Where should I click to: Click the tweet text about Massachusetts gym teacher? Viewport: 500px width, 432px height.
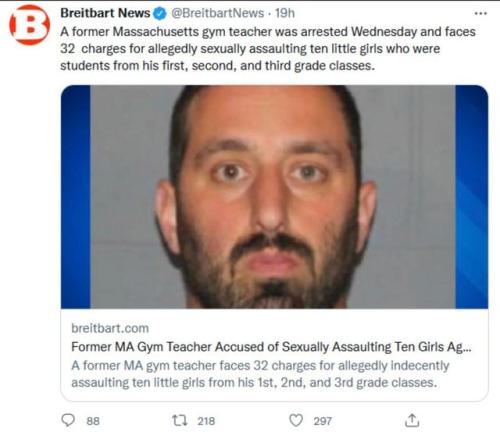click(268, 49)
